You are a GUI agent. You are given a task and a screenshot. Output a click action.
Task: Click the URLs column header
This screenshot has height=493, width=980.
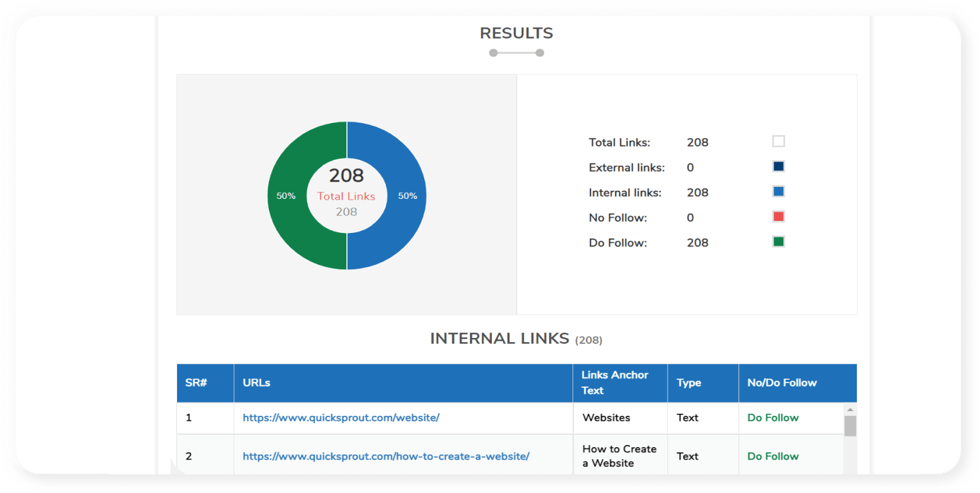[403, 383]
